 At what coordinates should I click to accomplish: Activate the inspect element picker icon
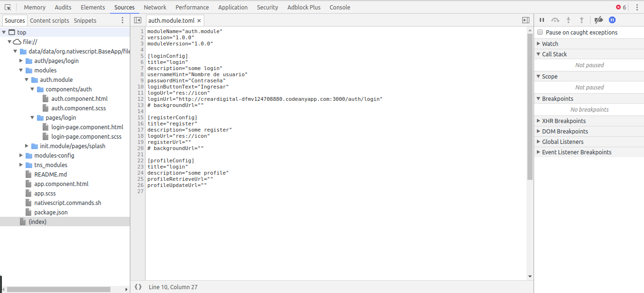tap(8, 7)
